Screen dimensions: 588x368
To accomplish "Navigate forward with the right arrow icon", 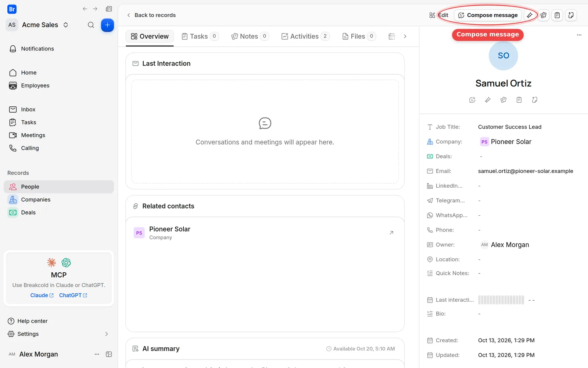I will point(95,9).
